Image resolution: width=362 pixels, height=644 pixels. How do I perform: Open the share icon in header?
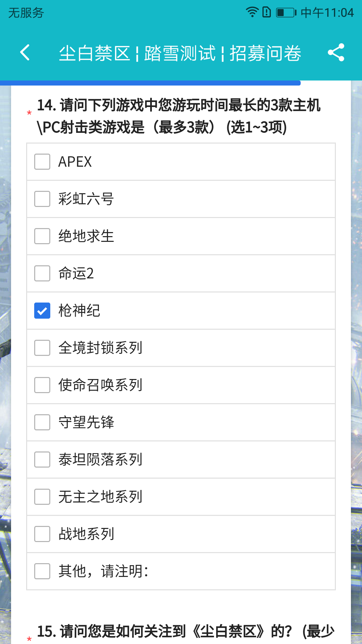pos(336,52)
